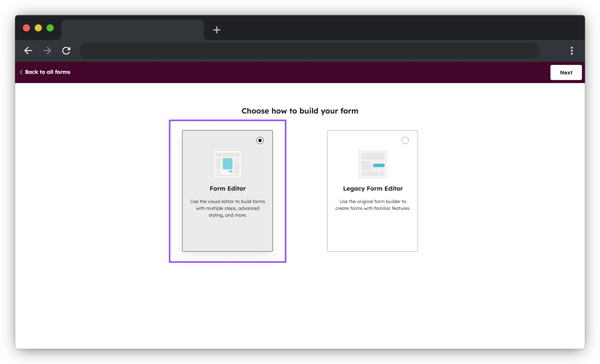Click the red close window button
600x364 pixels.
(26, 28)
